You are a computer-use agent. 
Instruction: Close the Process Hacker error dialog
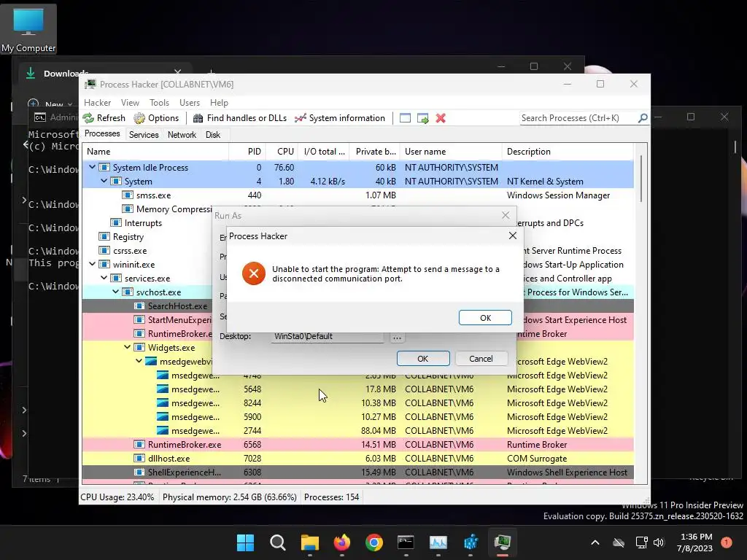point(513,236)
